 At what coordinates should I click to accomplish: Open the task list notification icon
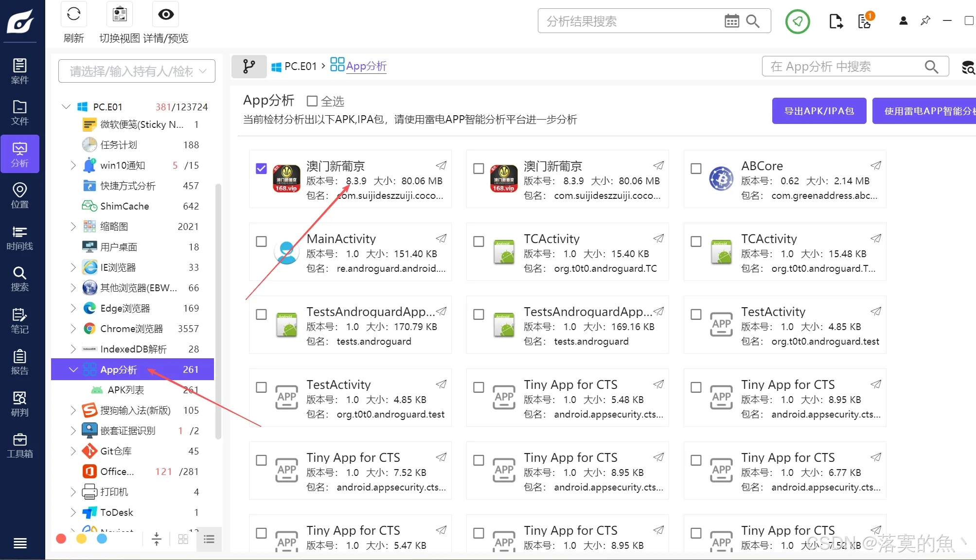point(865,21)
